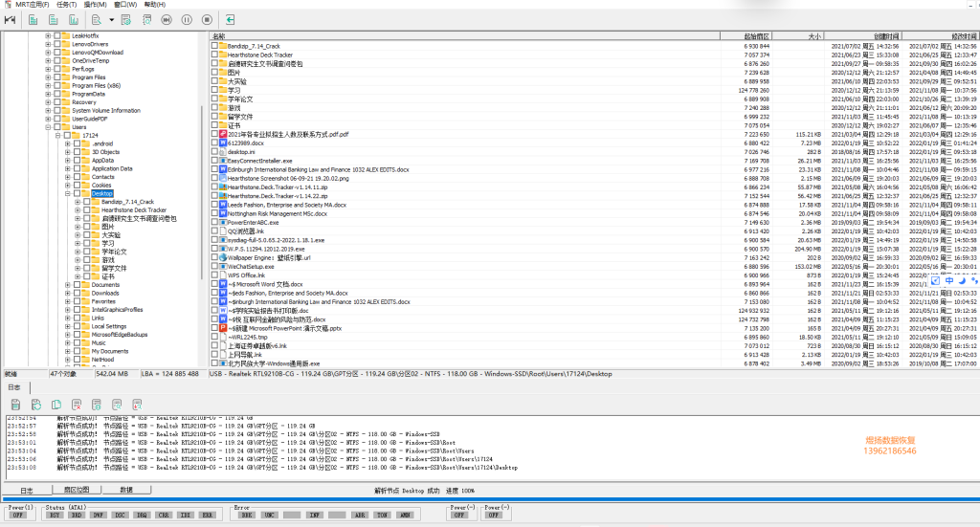Check the box for WeChatSetup.exe
Image resolution: width=980 pixels, height=527 pixels.
point(214,266)
